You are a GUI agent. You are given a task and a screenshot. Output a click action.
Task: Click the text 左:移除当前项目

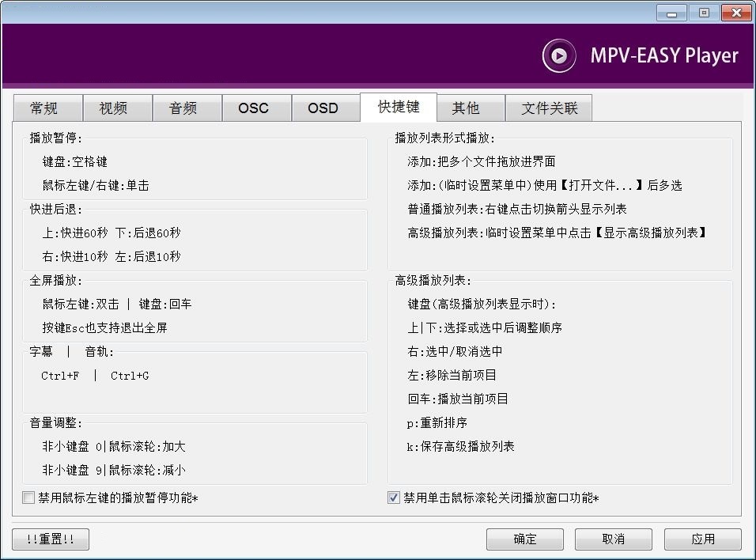point(452,375)
